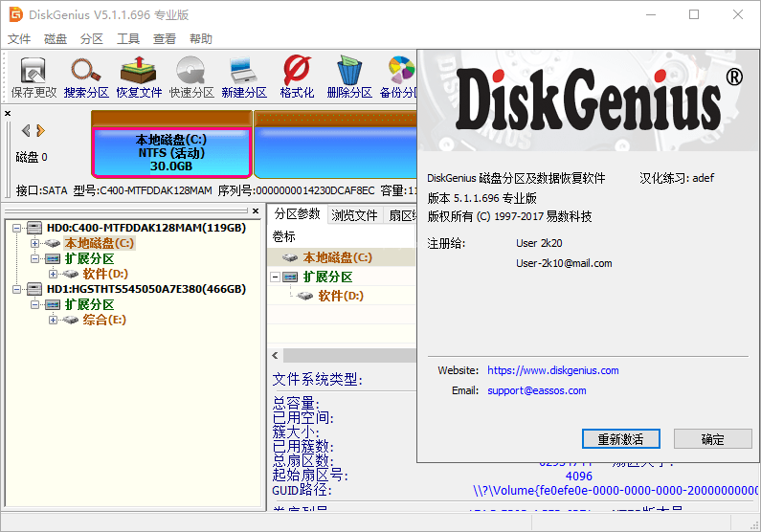Open the www.diskgenius.com website link

[x=552, y=370]
